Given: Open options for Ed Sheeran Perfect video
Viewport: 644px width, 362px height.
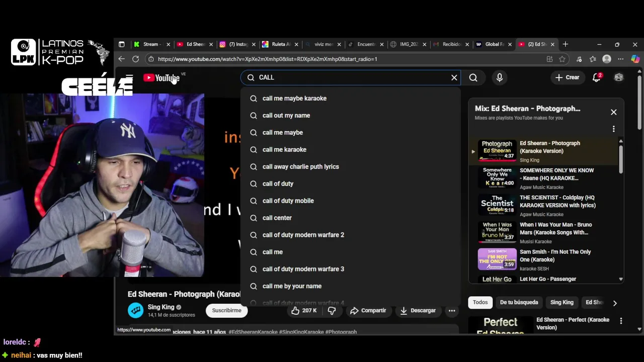Looking at the screenshot, I should tap(621, 321).
